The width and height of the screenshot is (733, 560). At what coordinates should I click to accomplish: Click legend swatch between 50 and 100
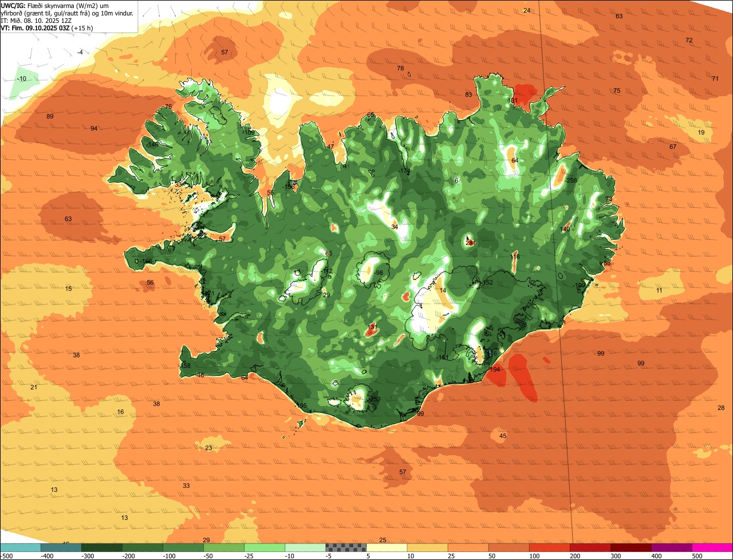[x=509, y=547]
